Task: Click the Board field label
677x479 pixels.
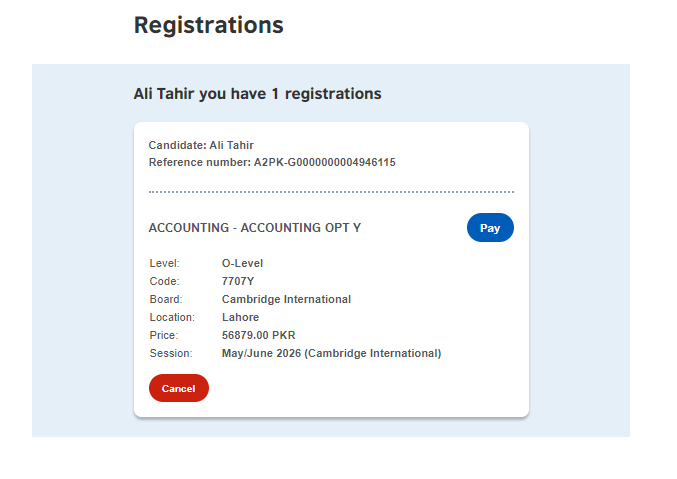Action: click(165, 300)
